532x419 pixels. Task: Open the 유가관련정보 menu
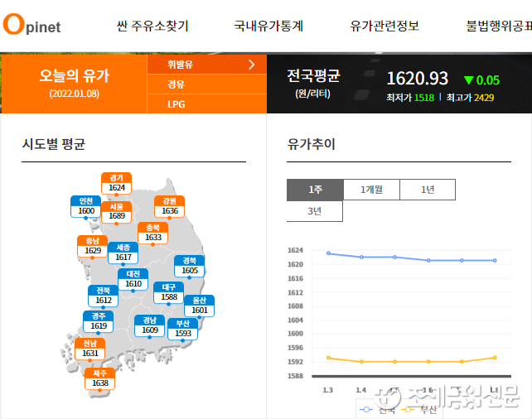[x=384, y=26]
